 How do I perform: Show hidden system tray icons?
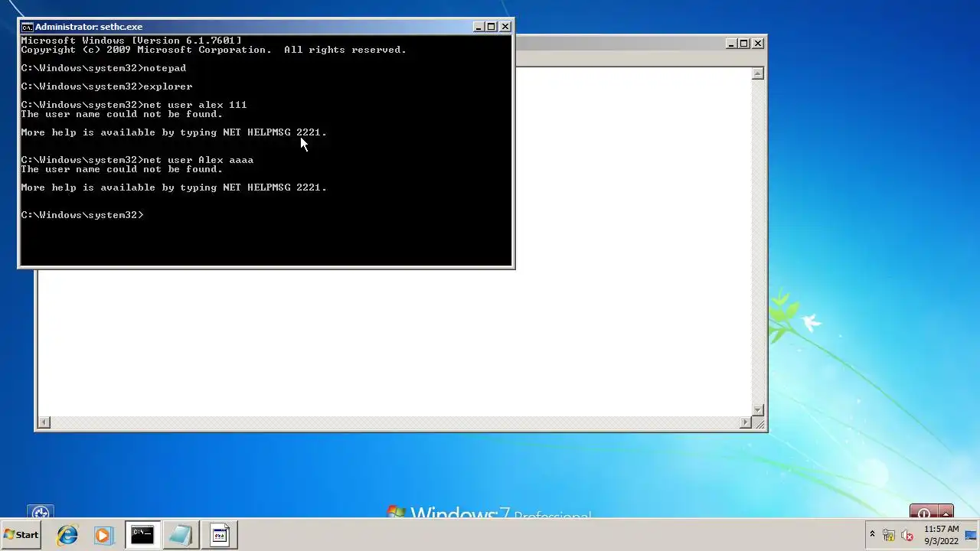[872, 535]
